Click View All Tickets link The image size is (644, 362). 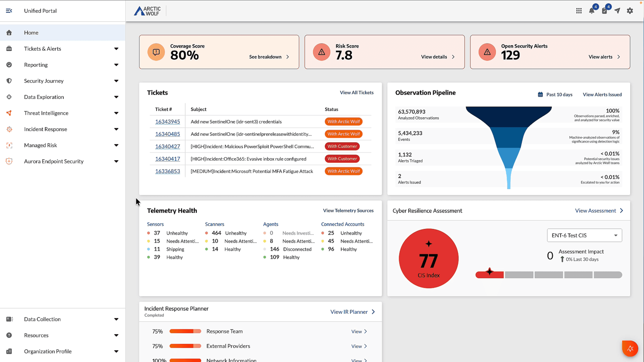point(357,93)
